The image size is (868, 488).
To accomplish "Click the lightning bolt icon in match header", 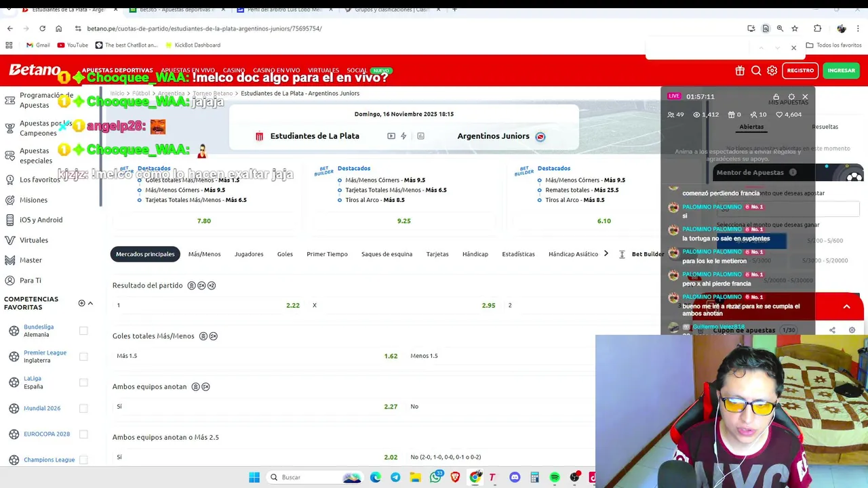I will click(x=403, y=136).
